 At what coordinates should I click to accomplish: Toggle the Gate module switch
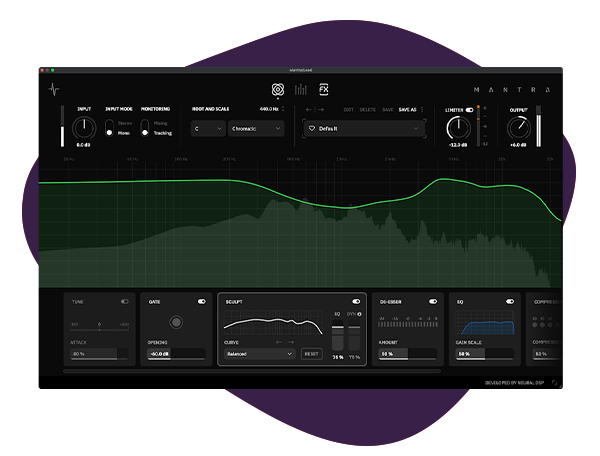202,300
